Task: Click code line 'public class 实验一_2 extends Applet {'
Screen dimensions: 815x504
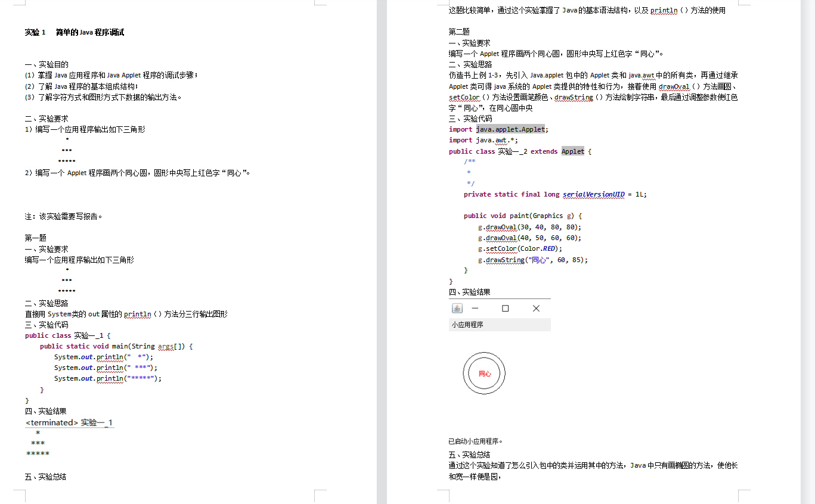Action: point(520,151)
